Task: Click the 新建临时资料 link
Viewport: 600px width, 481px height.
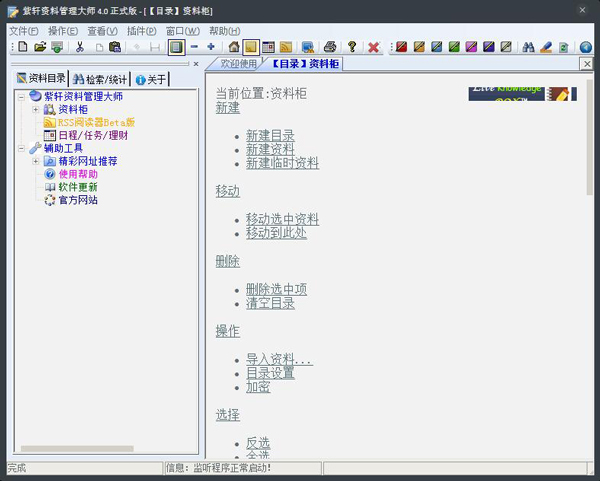Action: coord(282,163)
